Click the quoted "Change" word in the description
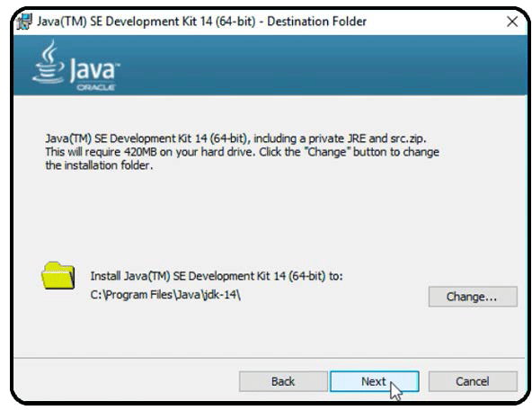 (327, 152)
